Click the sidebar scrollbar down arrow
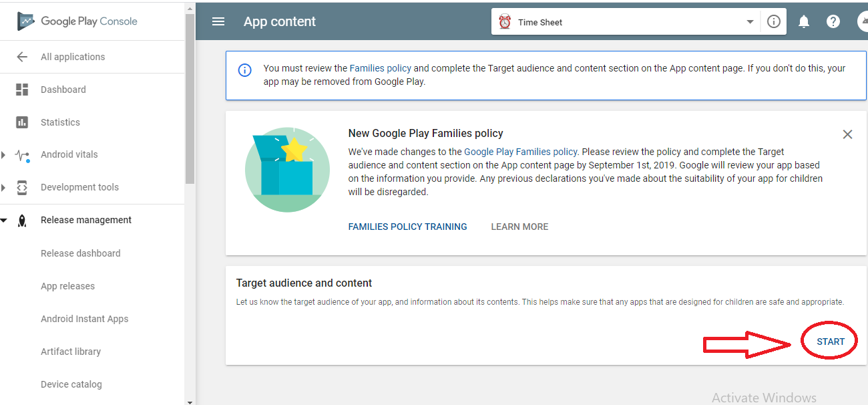868x405 pixels. tap(190, 402)
